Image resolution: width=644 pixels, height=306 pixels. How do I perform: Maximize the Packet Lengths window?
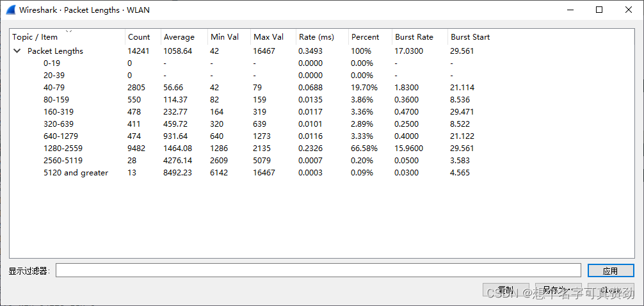pyautogui.click(x=599, y=10)
